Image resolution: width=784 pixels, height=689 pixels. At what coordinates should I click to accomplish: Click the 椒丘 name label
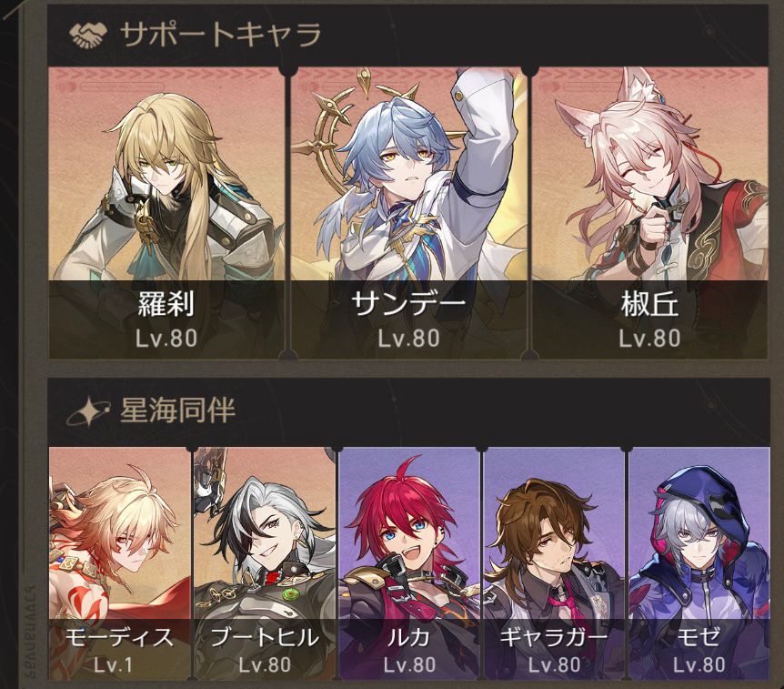coord(649,304)
